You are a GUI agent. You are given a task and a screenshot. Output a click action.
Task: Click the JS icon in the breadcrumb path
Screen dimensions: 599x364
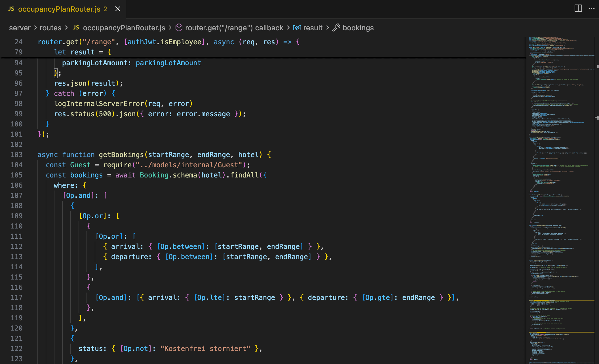(x=76, y=27)
